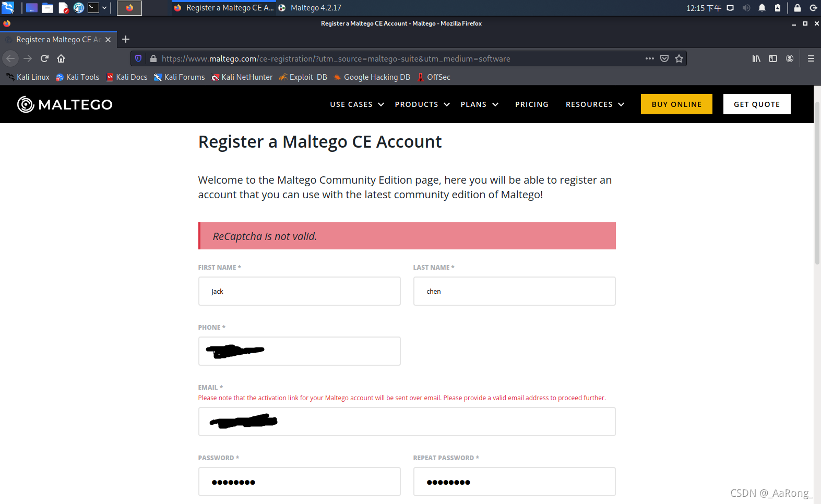Bookmark this page with star icon

[679, 58]
